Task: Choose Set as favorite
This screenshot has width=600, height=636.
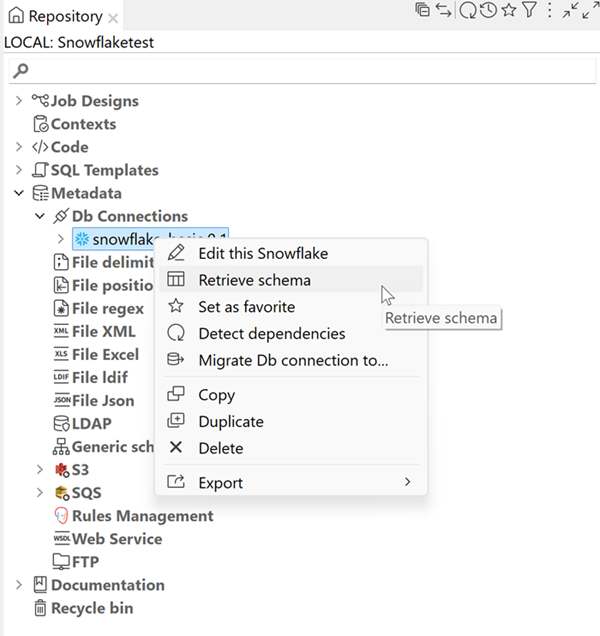Action: pyautogui.click(x=291, y=306)
